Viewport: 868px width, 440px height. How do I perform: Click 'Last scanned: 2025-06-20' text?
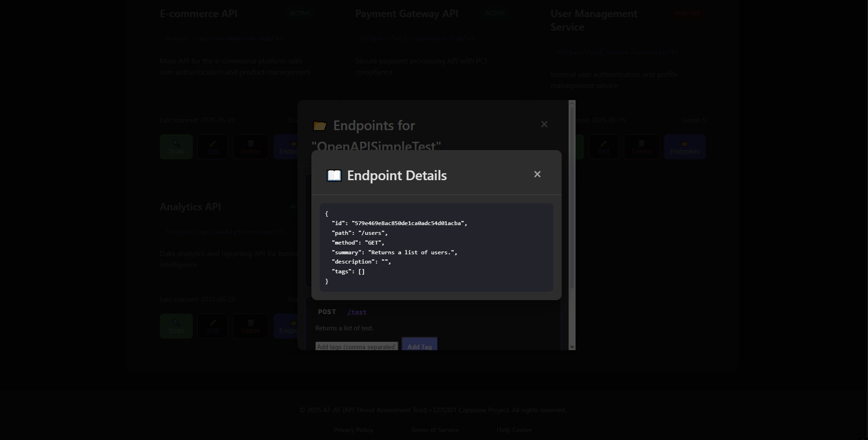coord(197,120)
